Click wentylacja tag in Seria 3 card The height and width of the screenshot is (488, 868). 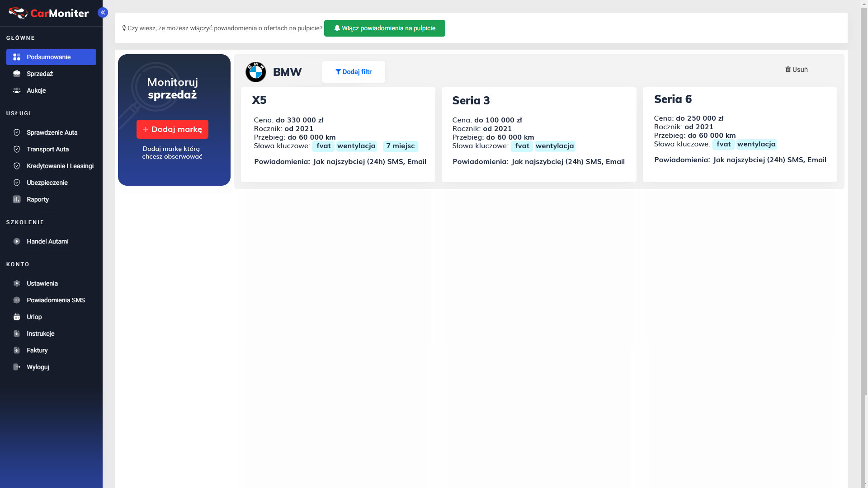(555, 146)
